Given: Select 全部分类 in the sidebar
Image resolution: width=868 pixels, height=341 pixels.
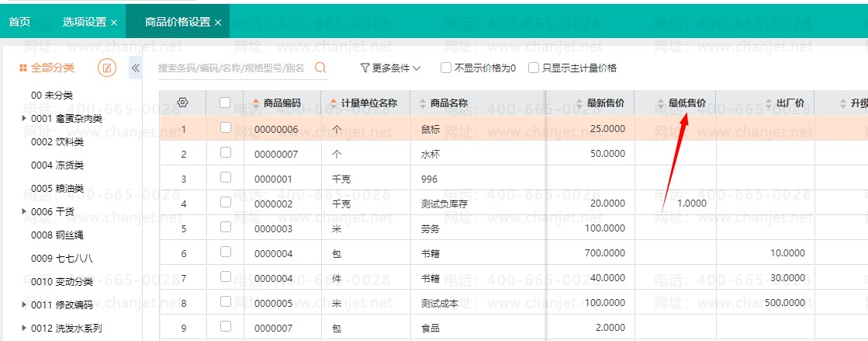Looking at the screenshot, I should coord(53,68).
